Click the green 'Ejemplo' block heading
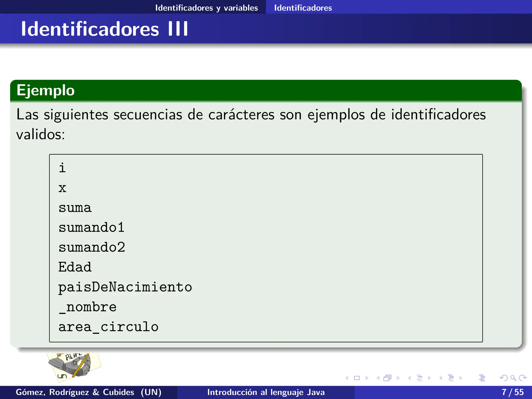Screen dimensions: 532x399 [x=46, y=90]
